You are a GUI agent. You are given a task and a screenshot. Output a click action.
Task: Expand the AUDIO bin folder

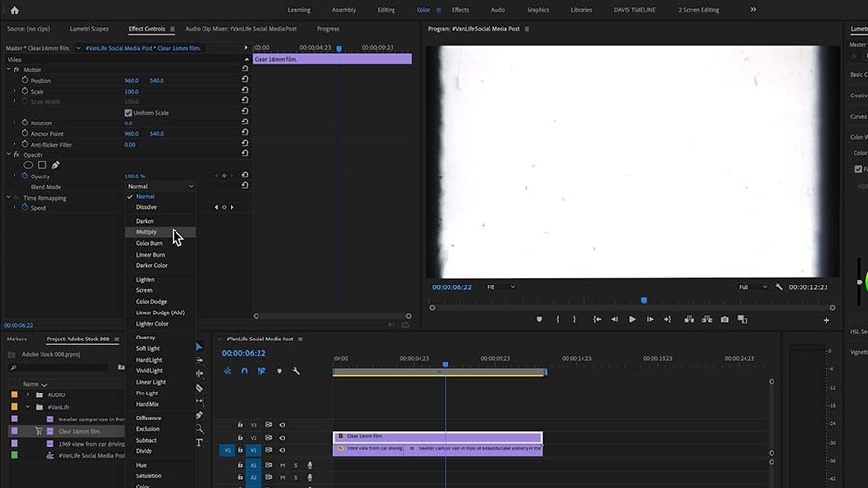[x=27, y=394]
